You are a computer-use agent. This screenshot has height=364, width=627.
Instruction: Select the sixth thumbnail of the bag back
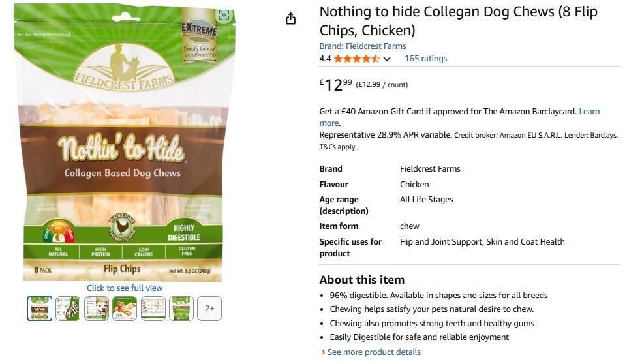click(x=181, y=309)
